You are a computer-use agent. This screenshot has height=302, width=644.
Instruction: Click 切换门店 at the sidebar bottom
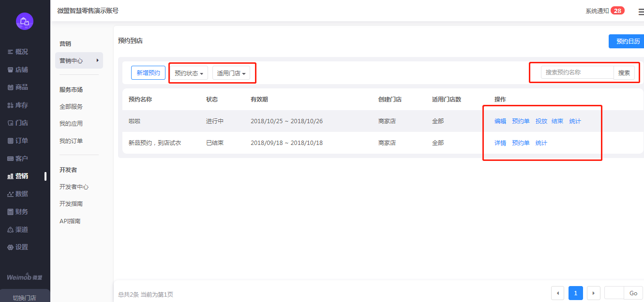tap(25, 297)
